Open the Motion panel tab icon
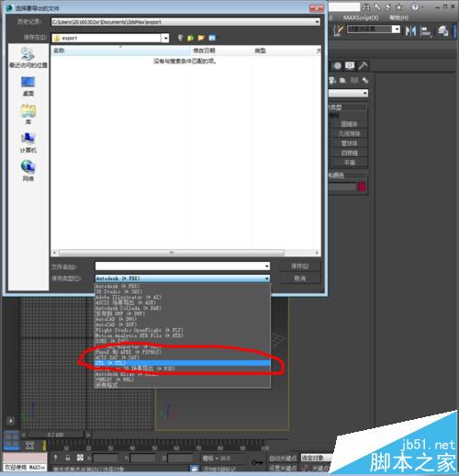 pyautogui.click(x=337, y=65)
